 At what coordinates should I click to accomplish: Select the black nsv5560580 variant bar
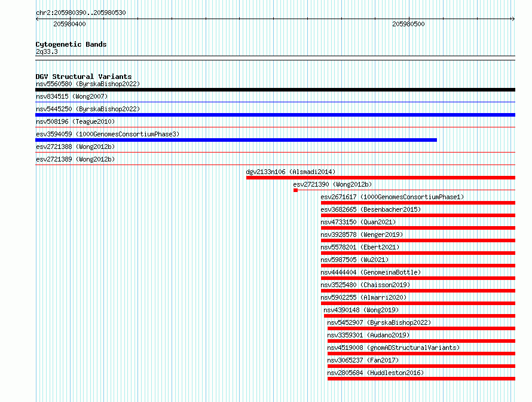point(275,90)
